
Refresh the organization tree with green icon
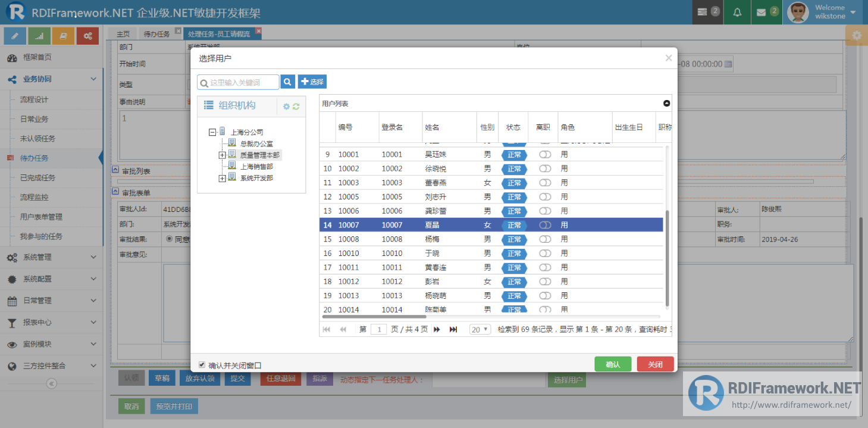pyautogui.click(x=296, y=107)
